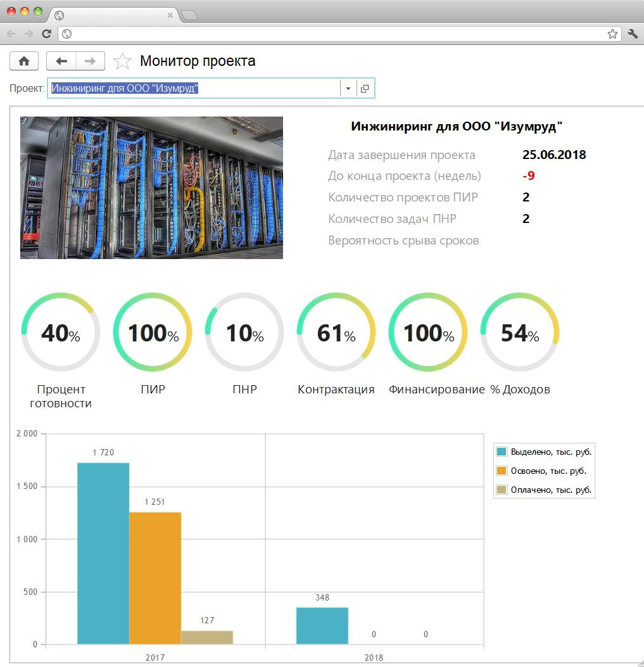The image size is (644, 667).
Task: Click the Процент готовности 40% gauge
Action: (61, 333)
